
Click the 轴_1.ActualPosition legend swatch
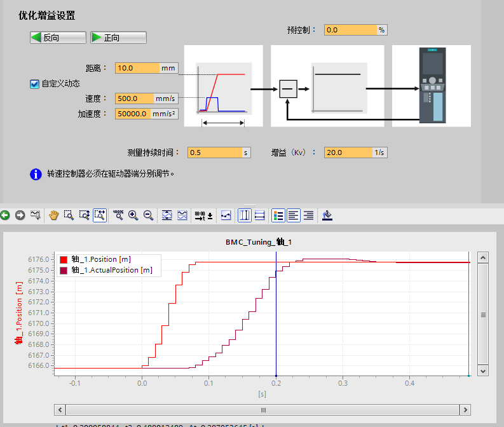[64, 271]
